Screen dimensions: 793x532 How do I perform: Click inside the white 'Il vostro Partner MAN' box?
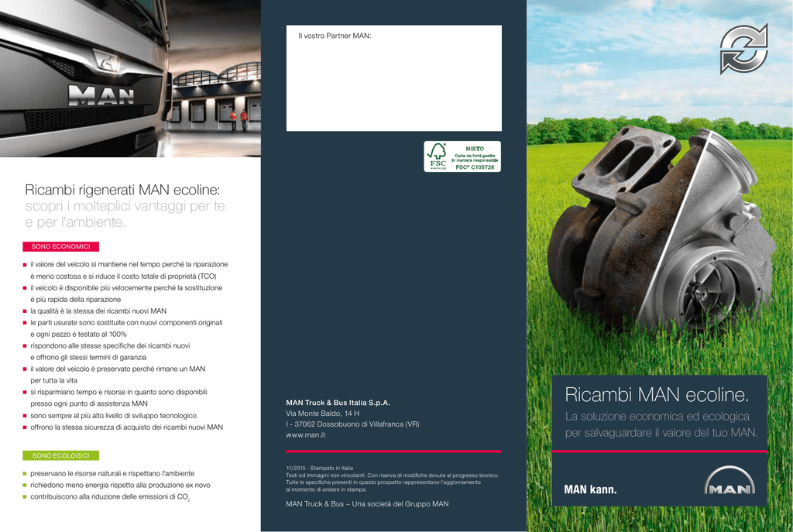point(394,78)
